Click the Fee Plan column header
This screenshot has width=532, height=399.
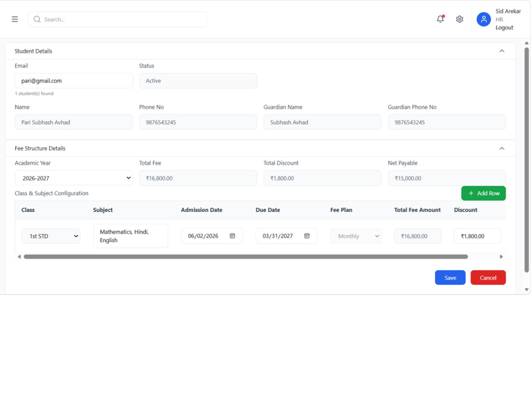click(x=341, y=210)
